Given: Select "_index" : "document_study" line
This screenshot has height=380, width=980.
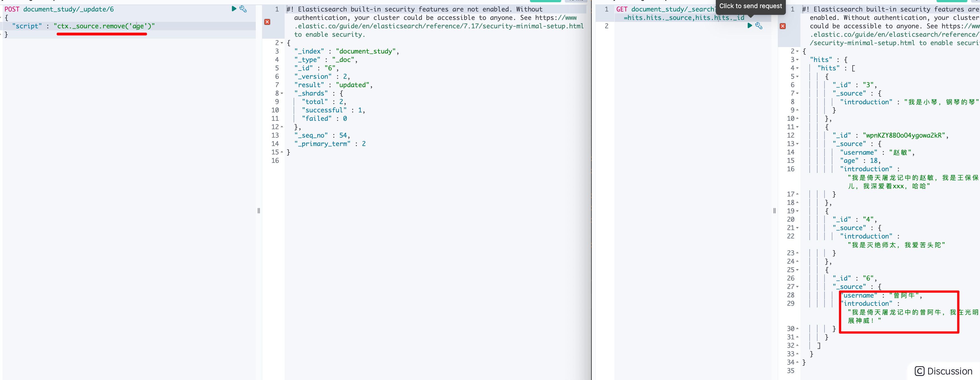Looking at the screenshot, I should click(x=347, y=51).
